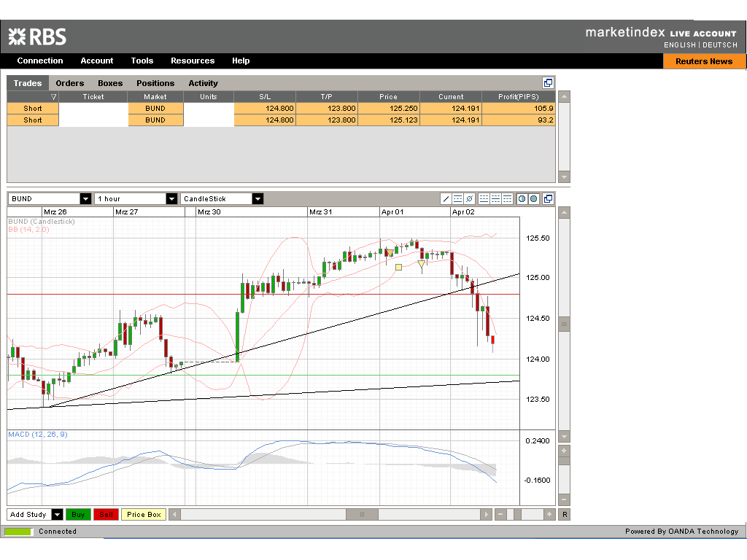This screenshot has width=747, height=560.
Task: Select Short trade with price 125.123
Action: [281, 120]
